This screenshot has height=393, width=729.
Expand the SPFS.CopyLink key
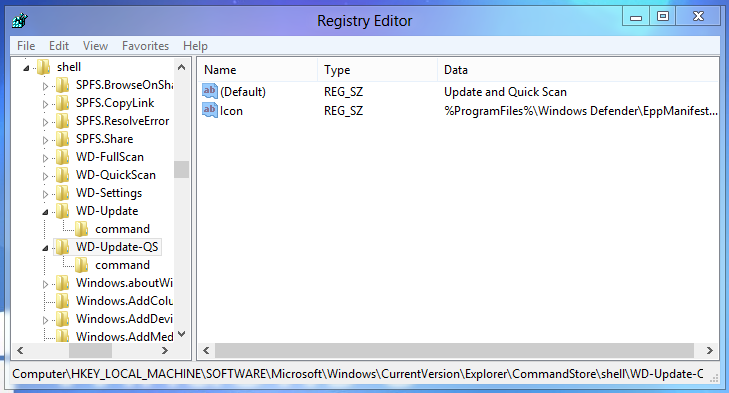pos(45,104)
